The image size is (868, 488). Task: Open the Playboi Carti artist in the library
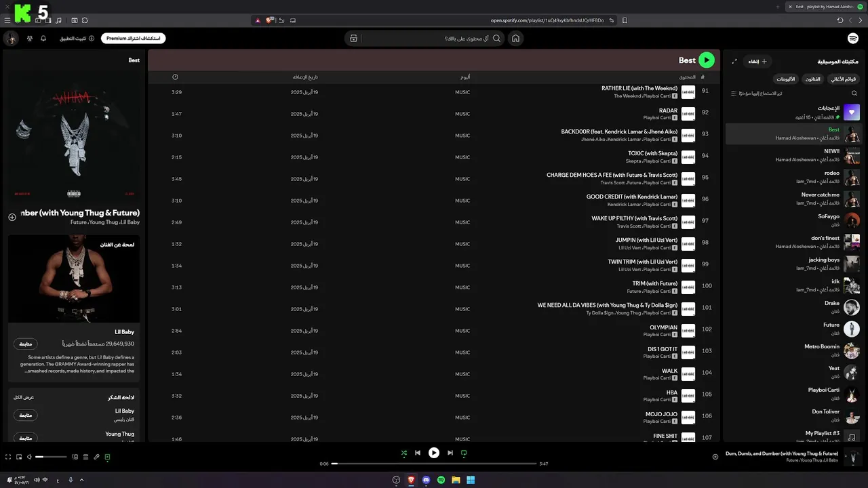pyautogui.click(x=793, y=394)
